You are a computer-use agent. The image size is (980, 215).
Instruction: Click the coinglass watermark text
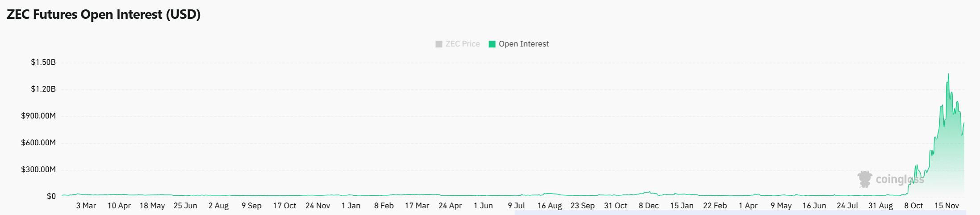[x=899, y=179]
